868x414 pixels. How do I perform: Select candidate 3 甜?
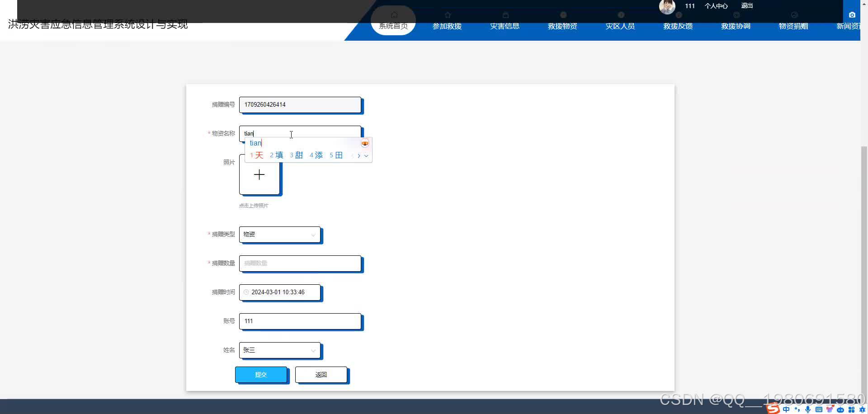coord(297,155)
